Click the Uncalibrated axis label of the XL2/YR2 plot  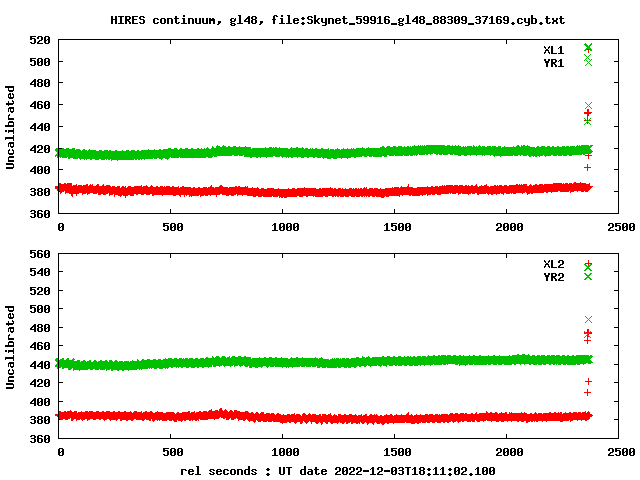click(x=10, y=347)
